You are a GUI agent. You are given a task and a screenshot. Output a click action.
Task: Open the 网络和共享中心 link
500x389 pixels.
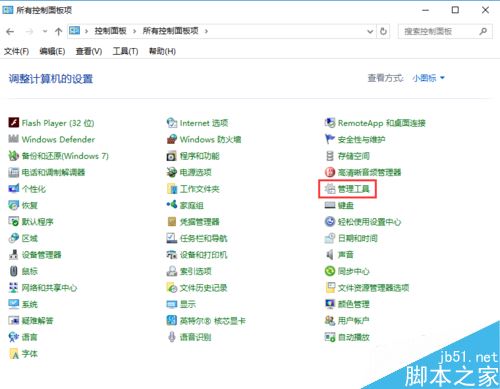(x=49, y=288)
